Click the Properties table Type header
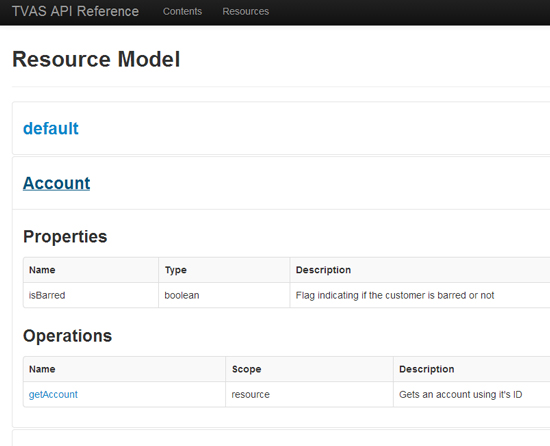550x446 pixels. (176, 270)
